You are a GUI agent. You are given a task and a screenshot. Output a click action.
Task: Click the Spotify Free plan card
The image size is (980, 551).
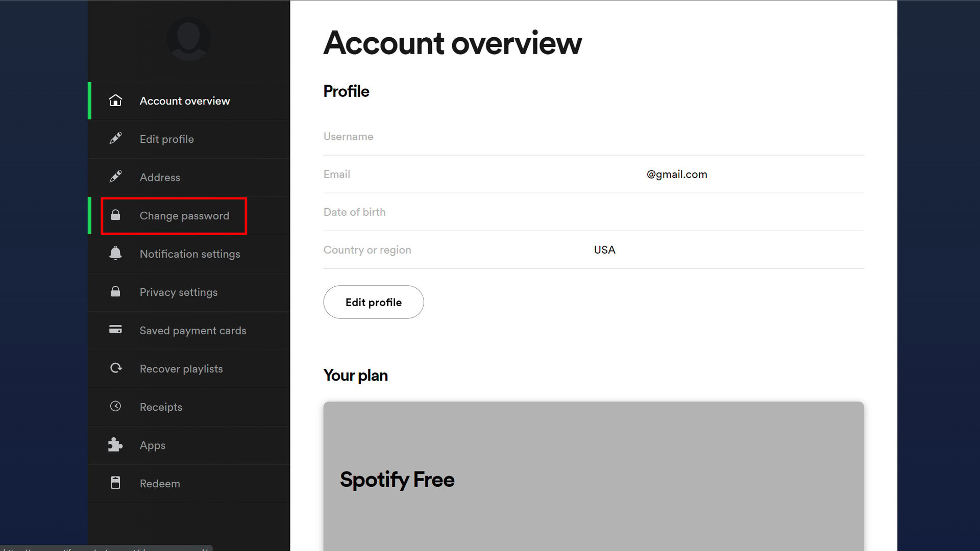coord(593,477)
